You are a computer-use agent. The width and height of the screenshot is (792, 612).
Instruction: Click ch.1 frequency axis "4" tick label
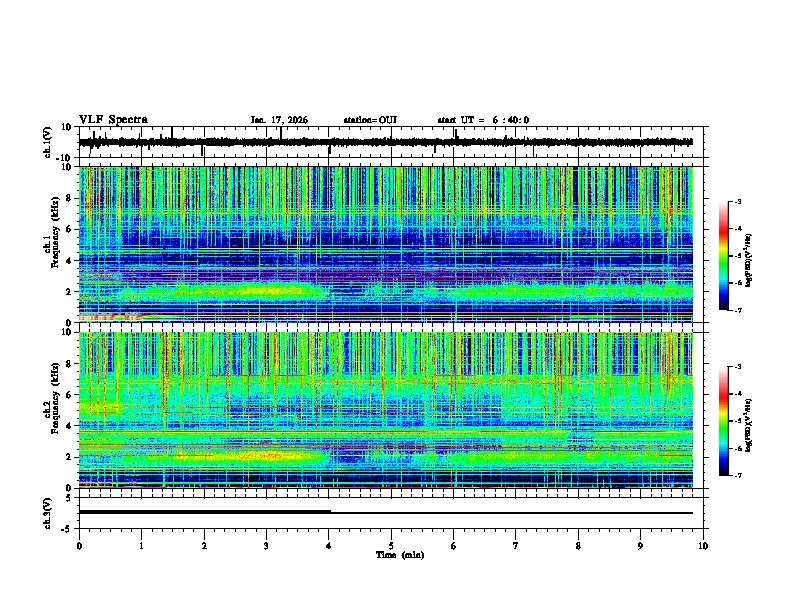pyautogui.click(x=70, y=261)
